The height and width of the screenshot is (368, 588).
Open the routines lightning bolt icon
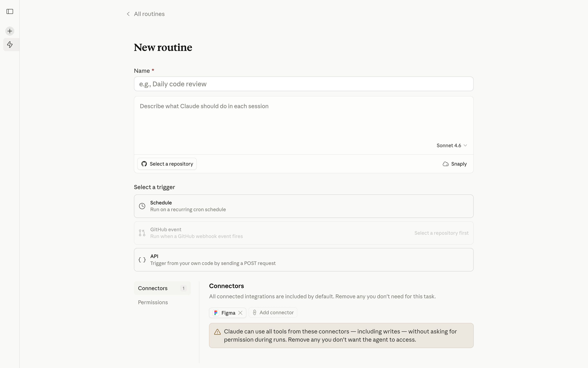pos(10,45)
